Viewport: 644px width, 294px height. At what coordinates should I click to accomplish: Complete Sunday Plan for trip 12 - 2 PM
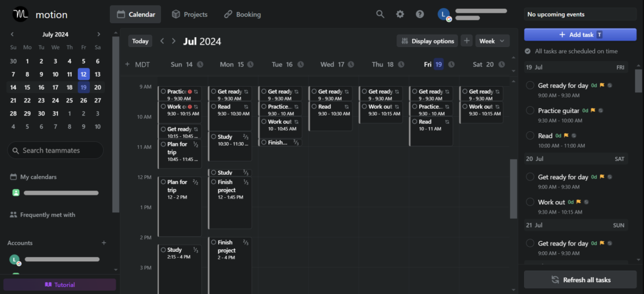tap(163, 182)
